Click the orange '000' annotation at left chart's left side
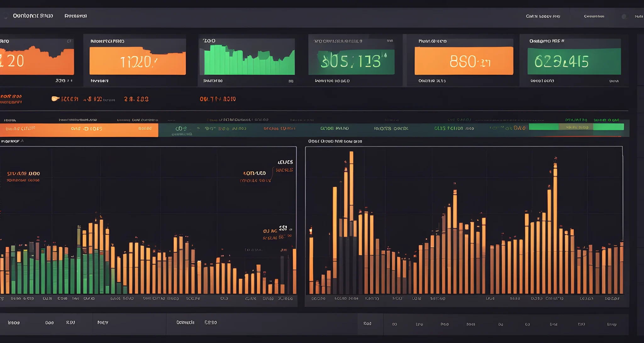 (x=24, y=173)
